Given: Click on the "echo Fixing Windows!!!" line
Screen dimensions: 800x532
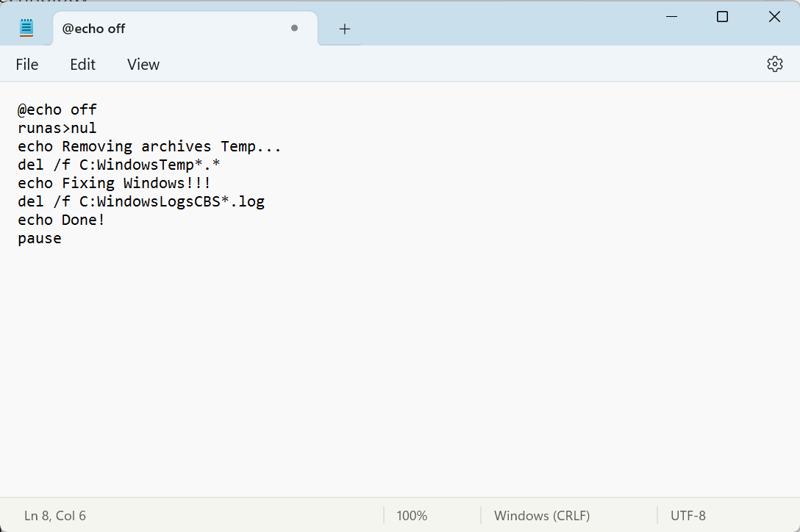Looking at the screenshot, I should [x=114, y=184].
